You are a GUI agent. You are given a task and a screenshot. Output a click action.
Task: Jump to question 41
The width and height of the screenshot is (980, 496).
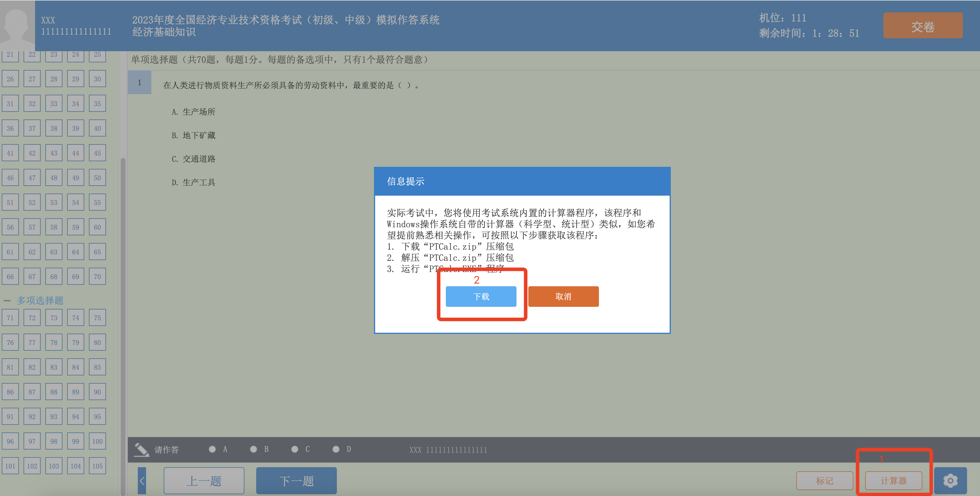(10, 153)
